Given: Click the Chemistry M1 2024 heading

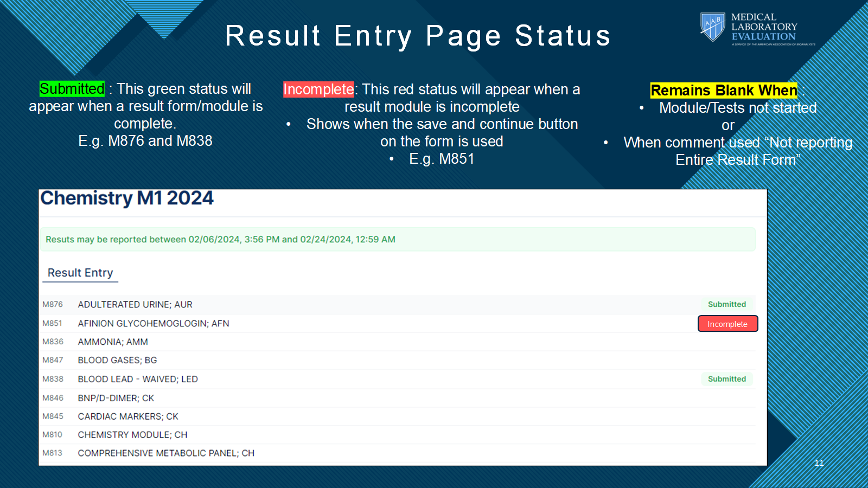Looking at the screenshot, I should (x=127, y=198).
